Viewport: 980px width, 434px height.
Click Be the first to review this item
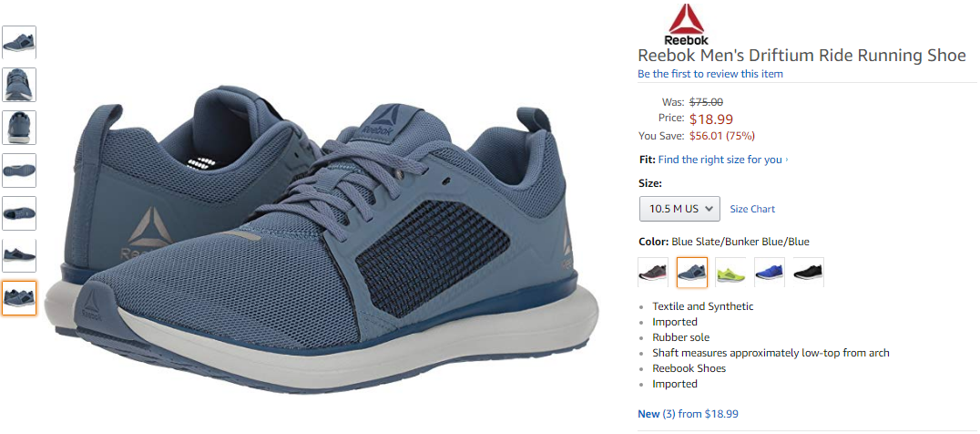pyautogui.click(x=710, y=74)
